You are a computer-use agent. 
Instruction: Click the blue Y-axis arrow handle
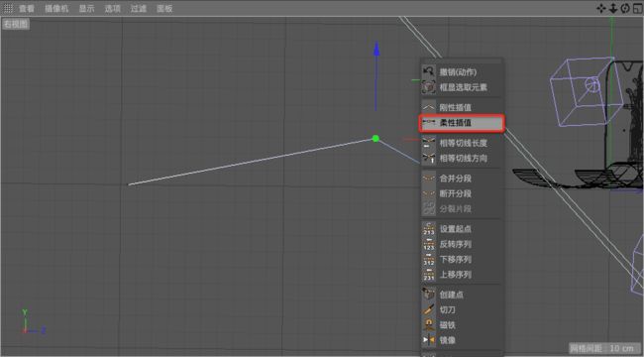coord(376,49)
